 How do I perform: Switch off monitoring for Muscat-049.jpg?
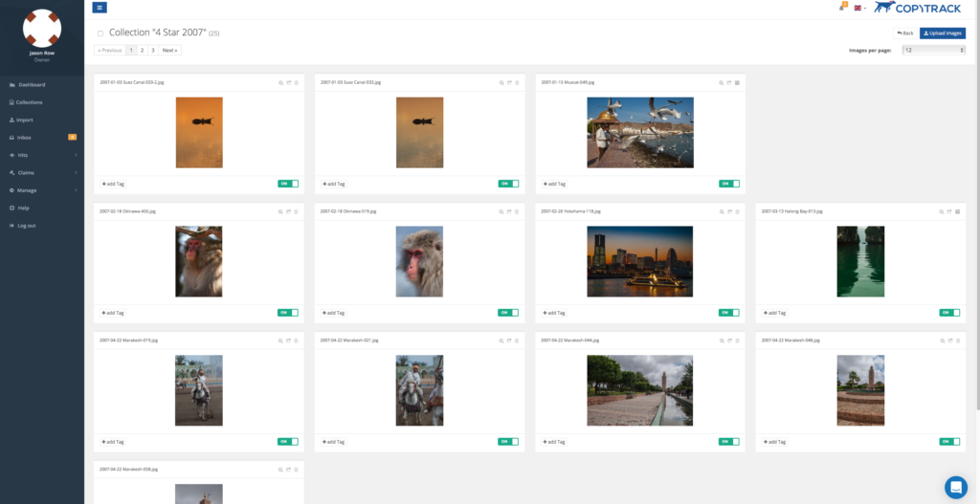pos(728,184)
